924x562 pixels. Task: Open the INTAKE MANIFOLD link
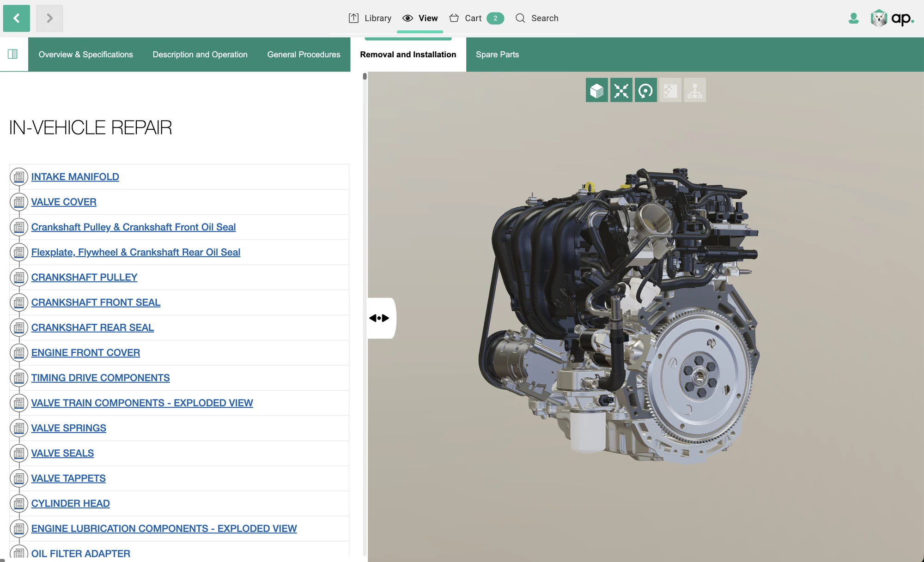point(75,177)
